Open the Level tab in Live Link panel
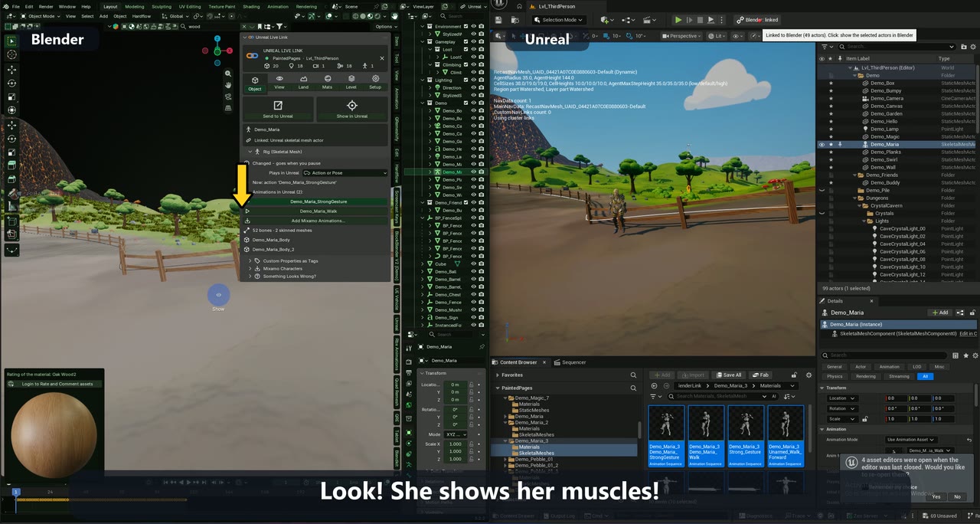 pyautogui.click(x=351, y=83)
